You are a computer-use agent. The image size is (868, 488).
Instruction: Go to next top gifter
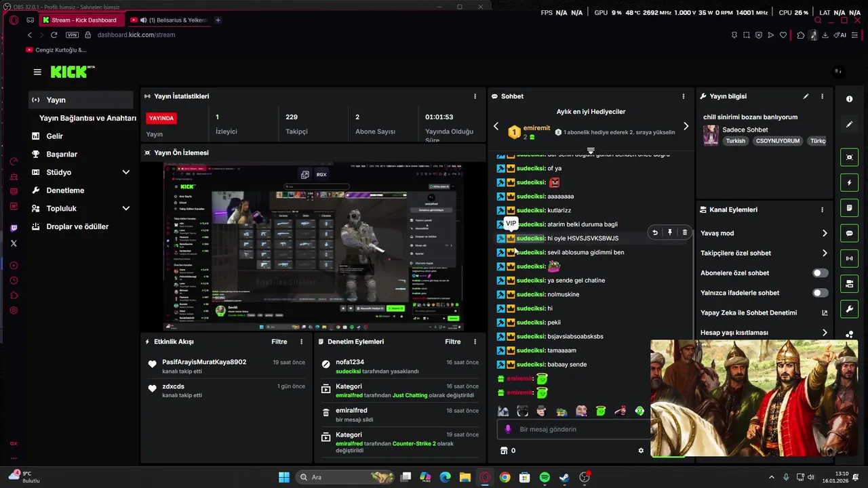point(686,127)
